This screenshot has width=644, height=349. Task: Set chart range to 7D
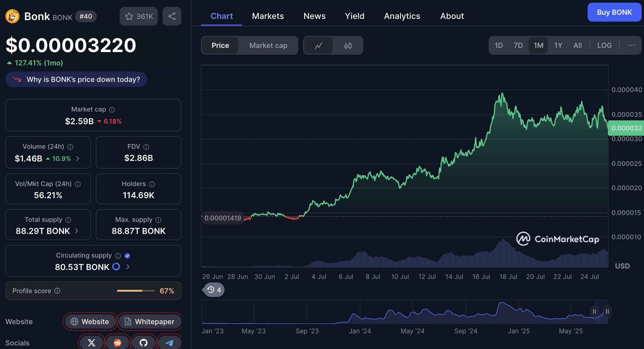pos(518,46)
